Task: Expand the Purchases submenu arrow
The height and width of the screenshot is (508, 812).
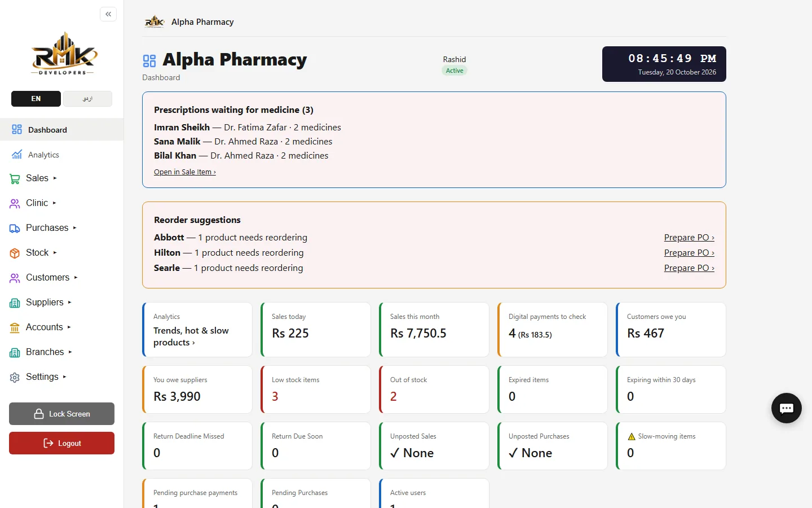Action: click(x=74, y=228)
